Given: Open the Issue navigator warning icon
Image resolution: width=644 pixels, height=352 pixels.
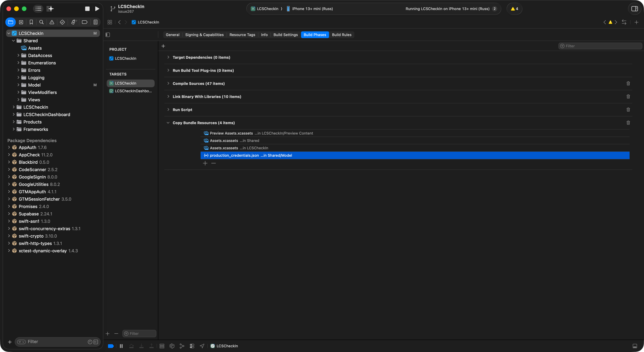Looking at the screenshot, I should pyautogui.click(x=52, y=22).
